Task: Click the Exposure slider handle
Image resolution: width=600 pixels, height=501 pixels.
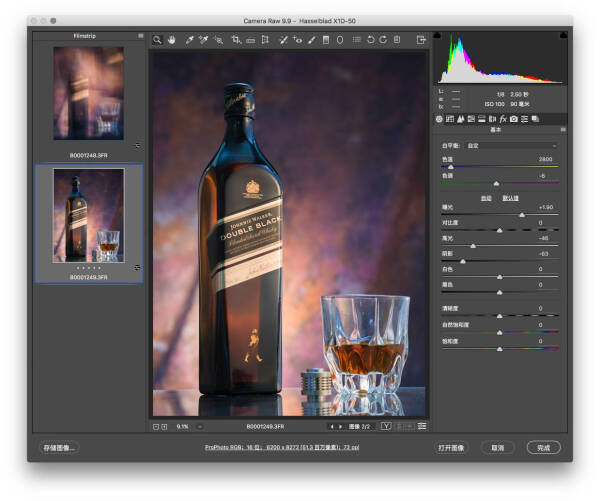Action: click(x=522, y=215)
